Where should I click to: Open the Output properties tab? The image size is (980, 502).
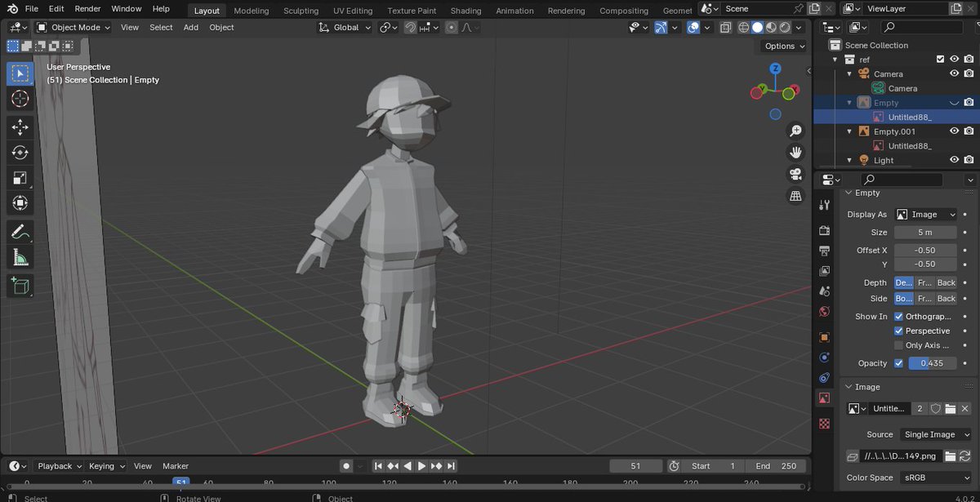point(824,251)
